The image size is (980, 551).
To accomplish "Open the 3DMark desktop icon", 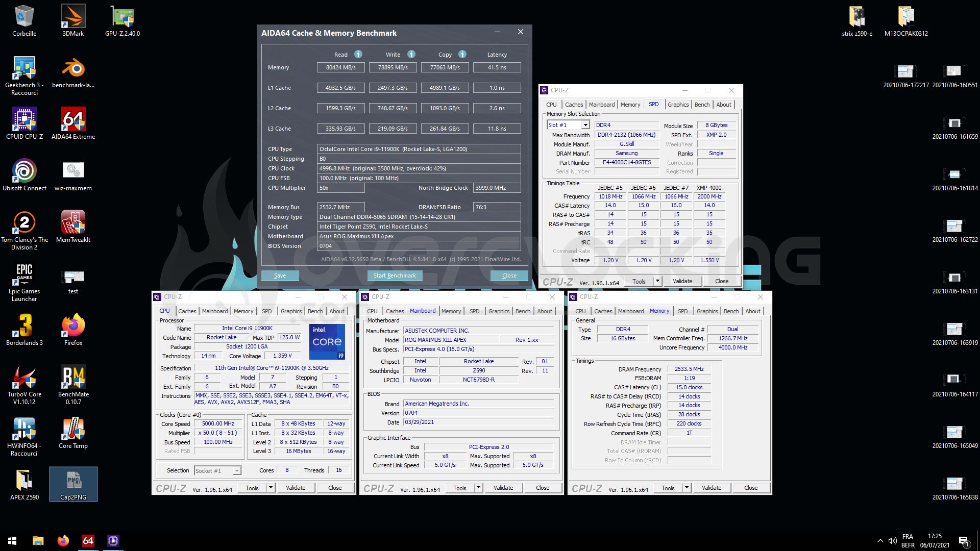I will pos(73,20).
